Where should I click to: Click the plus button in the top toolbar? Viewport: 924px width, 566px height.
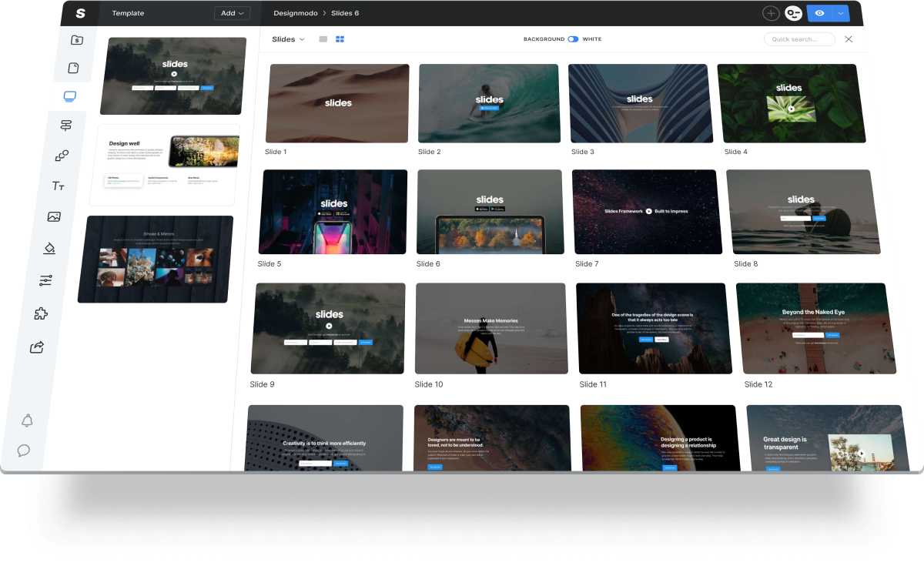(x=770, y=12)
